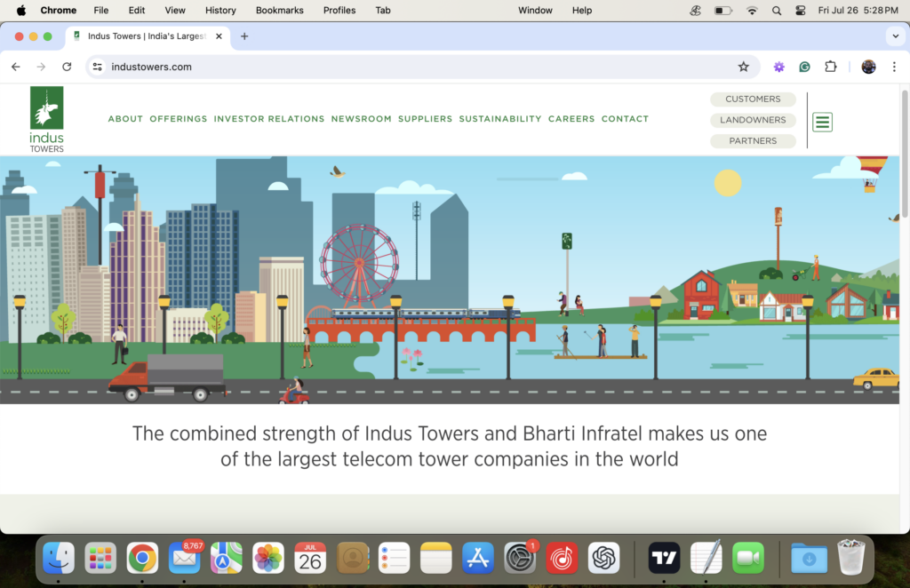This screenshot has width=910, height=588.
Task: Click the page vertical scrollbar
Action: click(x=905, y=154)
